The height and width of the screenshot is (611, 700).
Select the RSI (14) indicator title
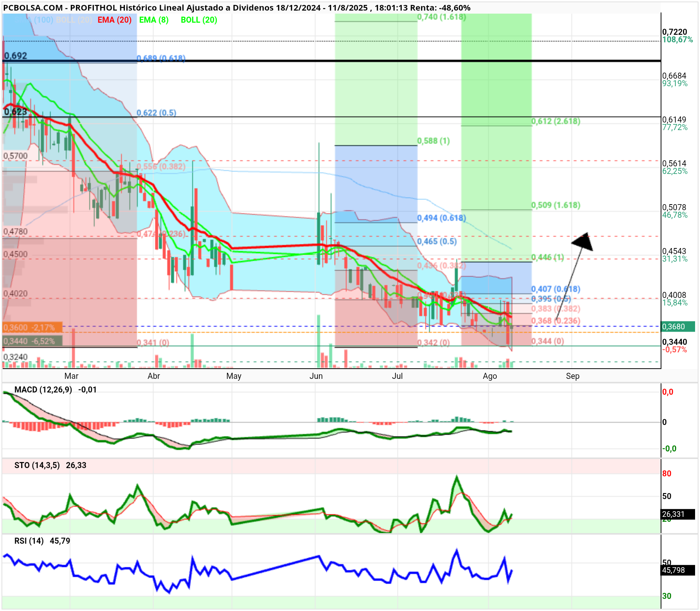(29, 541)
